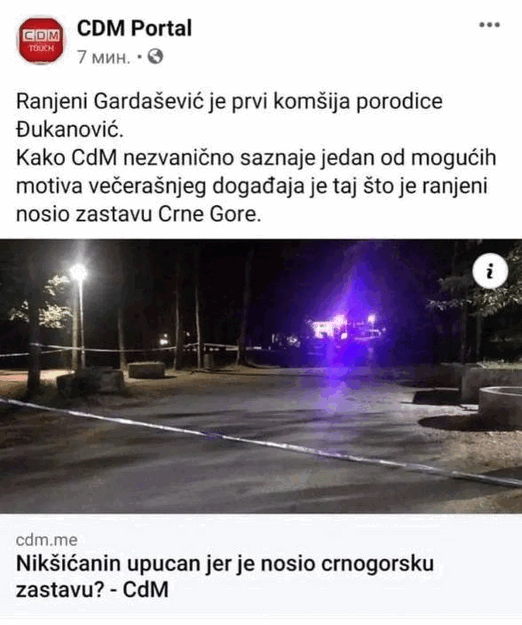This screenshot has width=522, height=625.
Task: Click the link preview card footer area
Action: pos(261,566)
